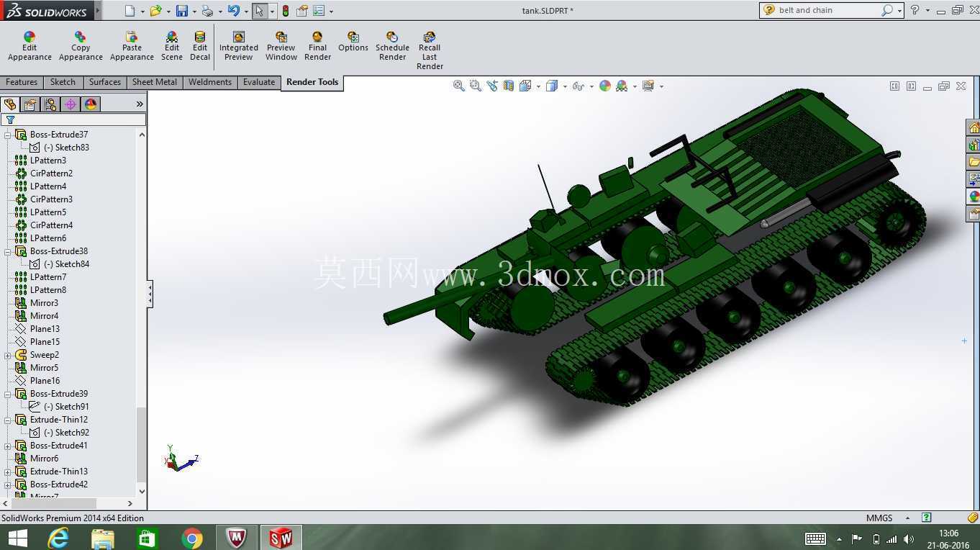
Task: Open SolidWorks Options from the quick toolbar
Action: click(x=319, y=11)
